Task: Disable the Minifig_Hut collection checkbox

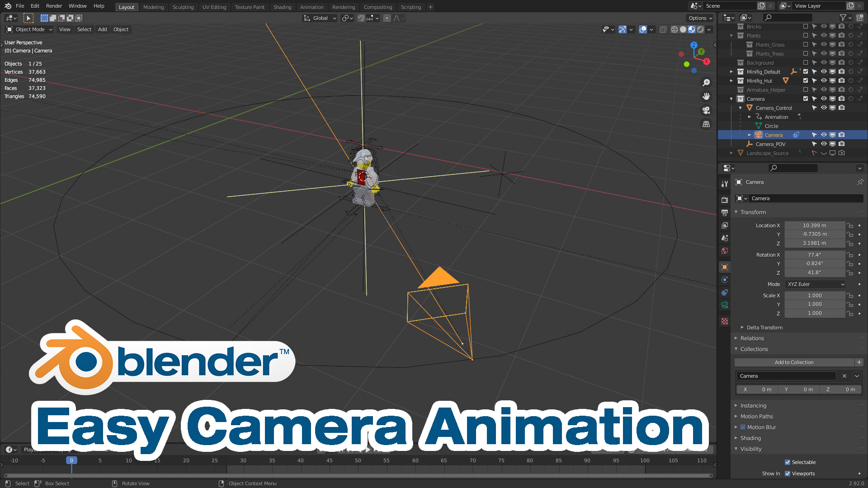Action: coord(806,80)
